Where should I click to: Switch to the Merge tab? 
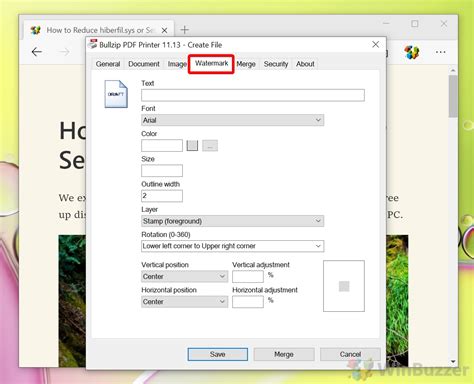coord(246,64)
